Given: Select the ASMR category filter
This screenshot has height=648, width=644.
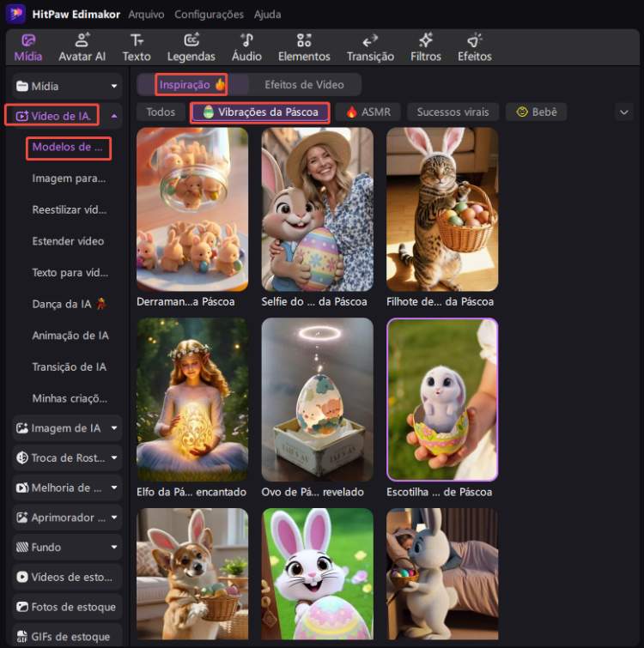Looking at the screenshot, I should [368, 112].
